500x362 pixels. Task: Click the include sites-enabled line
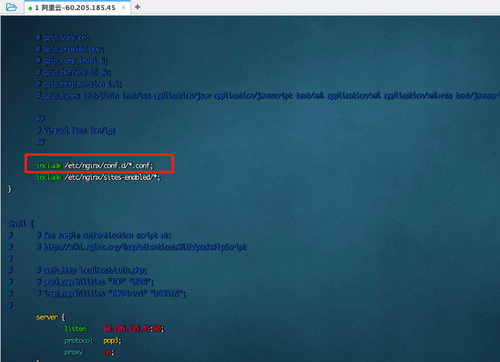[x=98, y=177]
